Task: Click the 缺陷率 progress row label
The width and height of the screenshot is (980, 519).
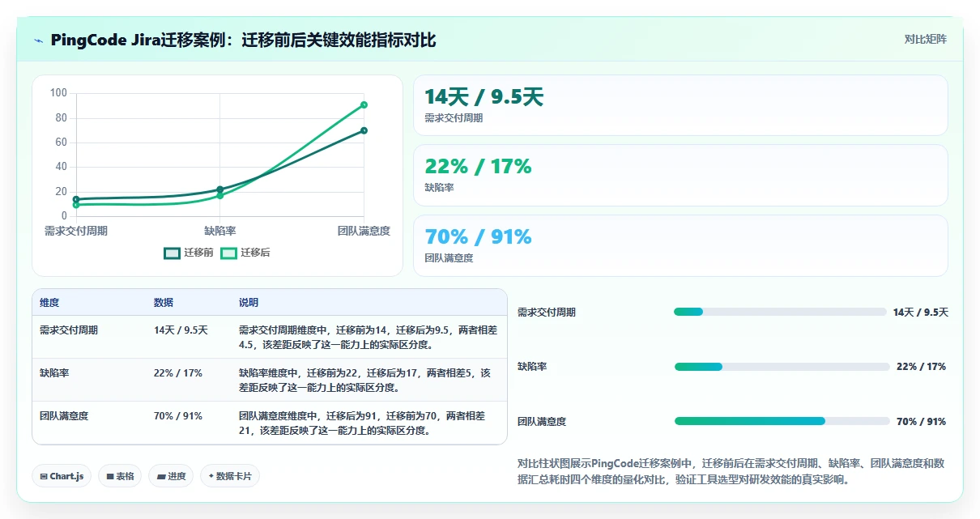Action: click(x=532, y=367)
